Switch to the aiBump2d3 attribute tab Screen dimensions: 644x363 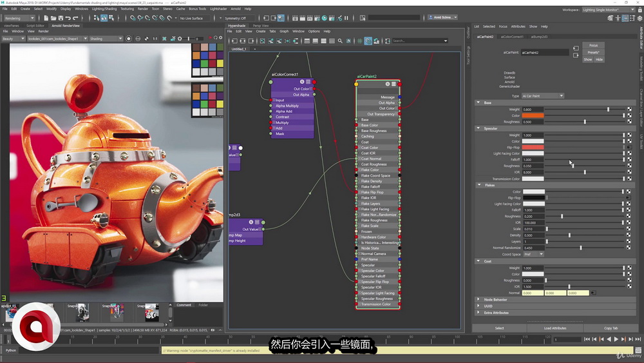point(539,37)
